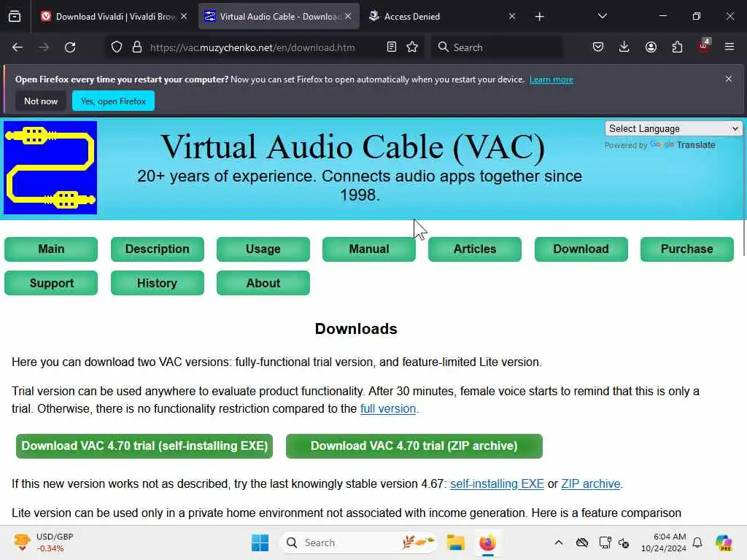Open File Explorer from taskbar
This screenshot has width=747, height=560.
click(x=455, y=542)
